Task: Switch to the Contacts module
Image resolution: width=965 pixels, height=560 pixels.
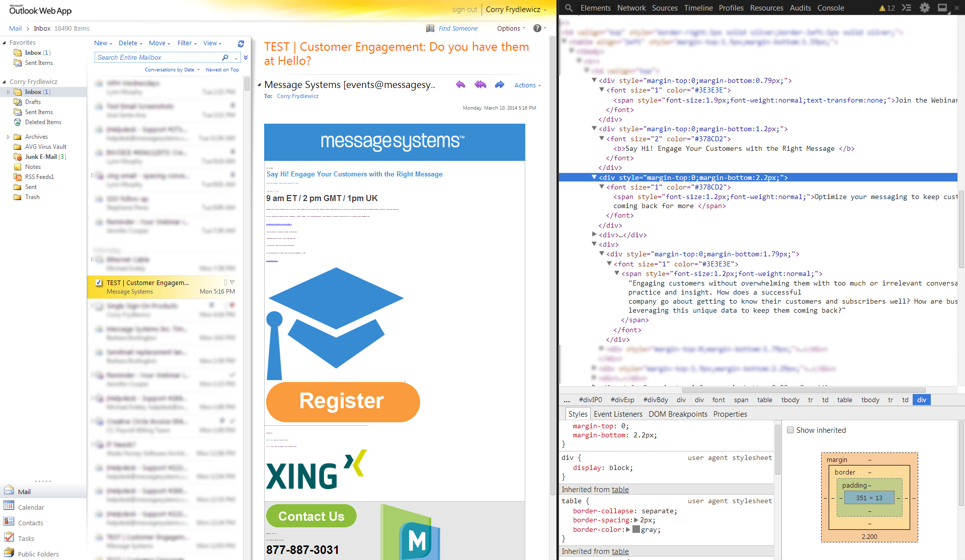Action: pos(31,523)
